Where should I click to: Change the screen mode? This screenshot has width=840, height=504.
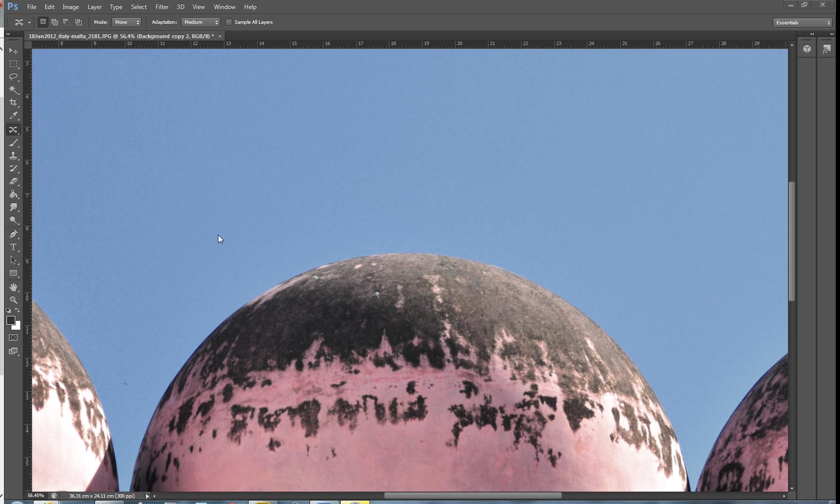[x=13, y=351]
